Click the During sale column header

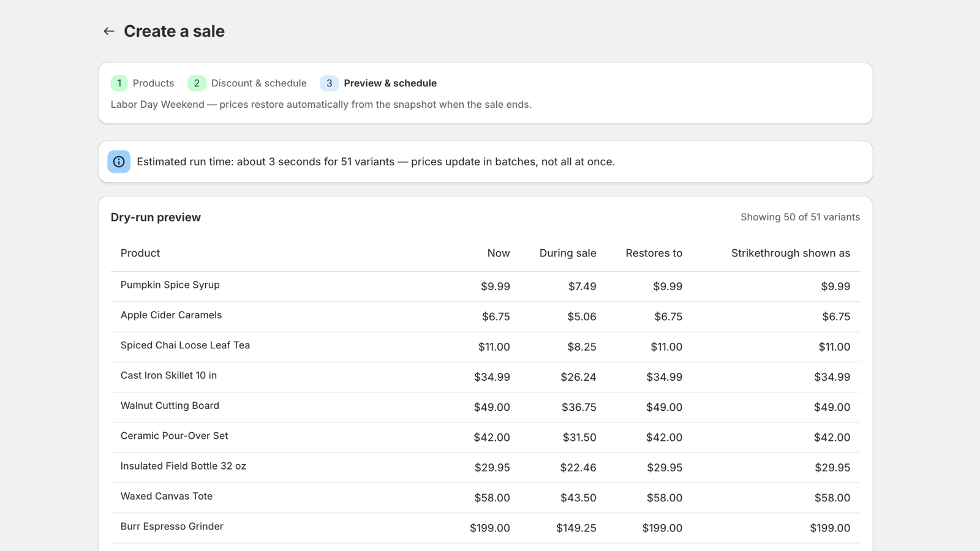[568, 253]
